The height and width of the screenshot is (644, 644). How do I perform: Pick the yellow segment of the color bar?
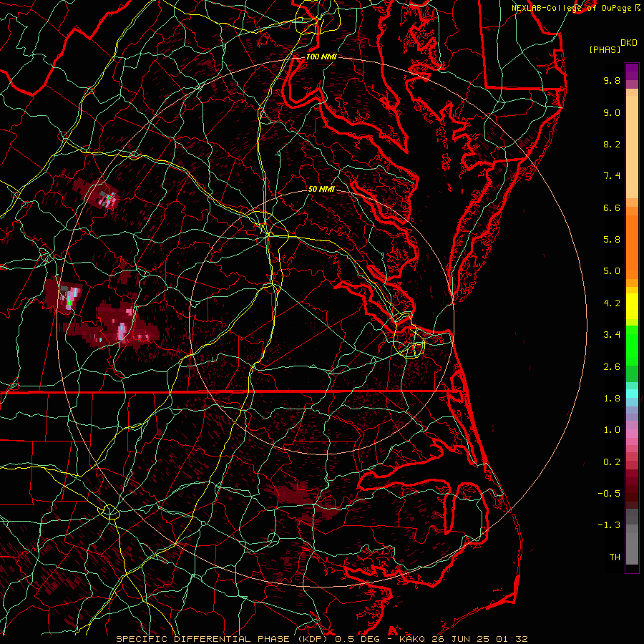tap(632, 306)
